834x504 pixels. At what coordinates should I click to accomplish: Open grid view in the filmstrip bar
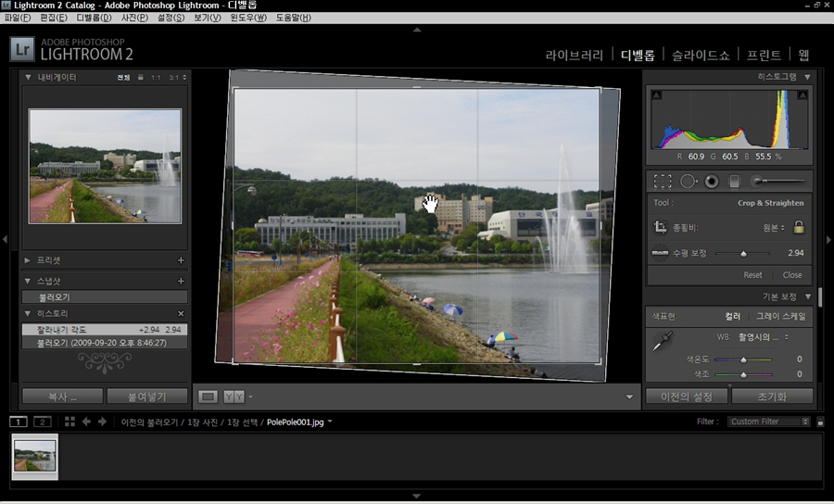70,422
